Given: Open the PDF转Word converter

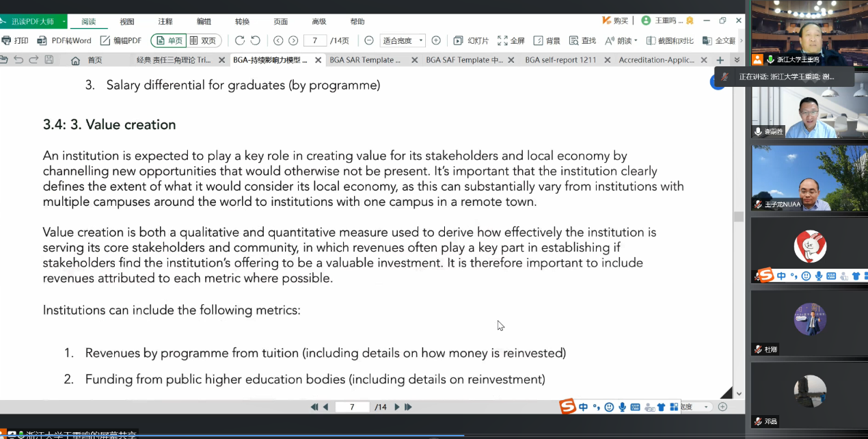Looking at the screenshot, I should click(64, 40).
